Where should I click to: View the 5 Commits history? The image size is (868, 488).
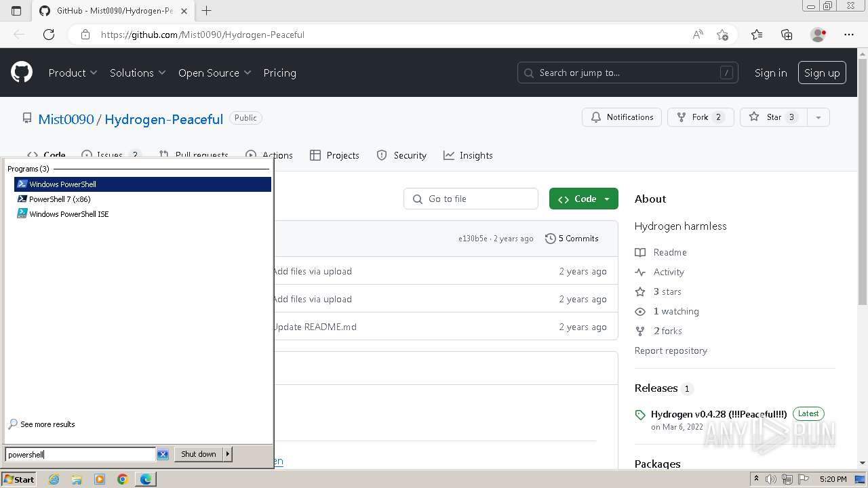[572, 239]
